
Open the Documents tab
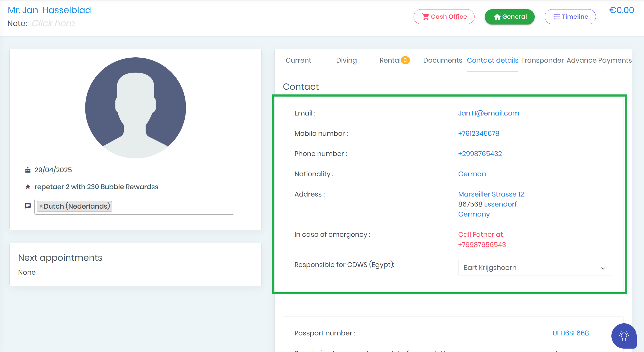[x=442, y=60]
